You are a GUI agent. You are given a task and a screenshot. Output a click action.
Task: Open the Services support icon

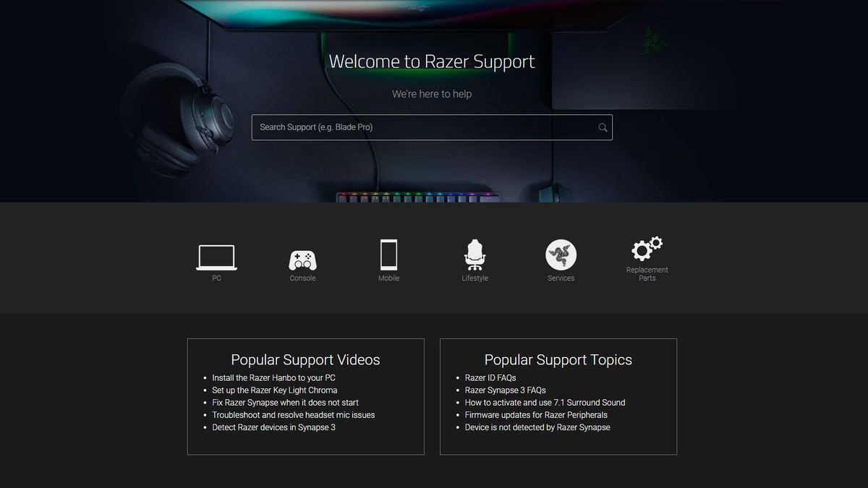click(x=561, y=254)
